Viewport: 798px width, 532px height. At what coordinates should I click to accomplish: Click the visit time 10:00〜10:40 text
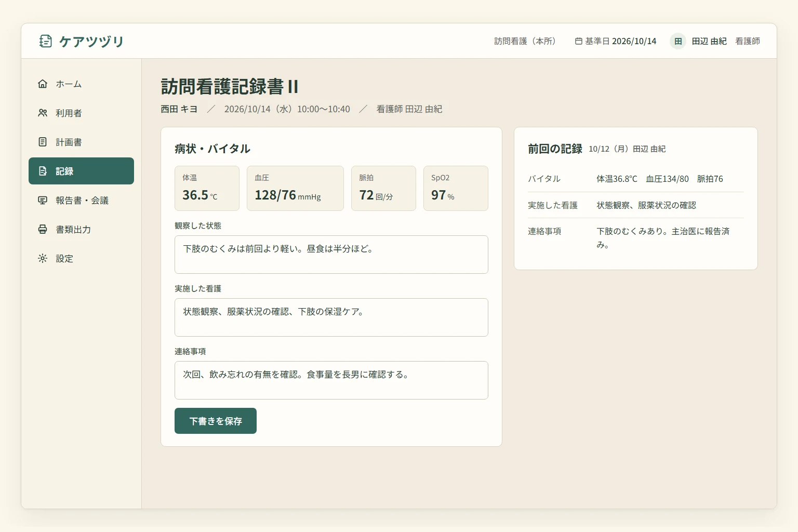[x=324, y=109]
